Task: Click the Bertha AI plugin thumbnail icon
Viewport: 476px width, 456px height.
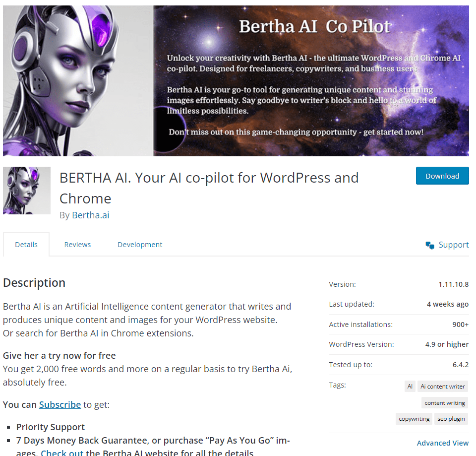Action: click(27, 191)
